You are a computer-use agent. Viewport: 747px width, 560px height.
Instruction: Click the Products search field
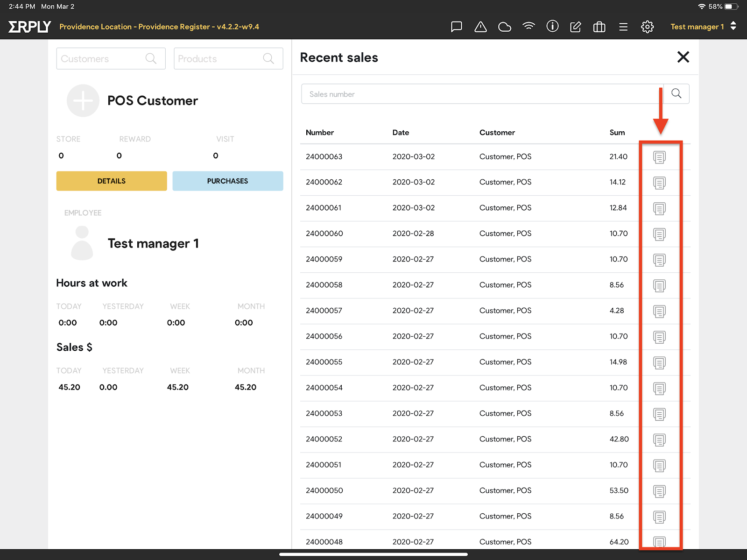click(228, 59)
